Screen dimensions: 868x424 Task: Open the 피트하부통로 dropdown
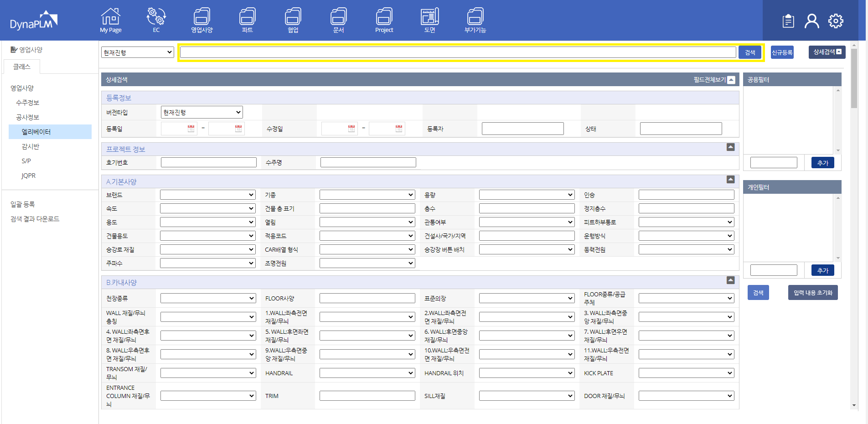(687, 222)
